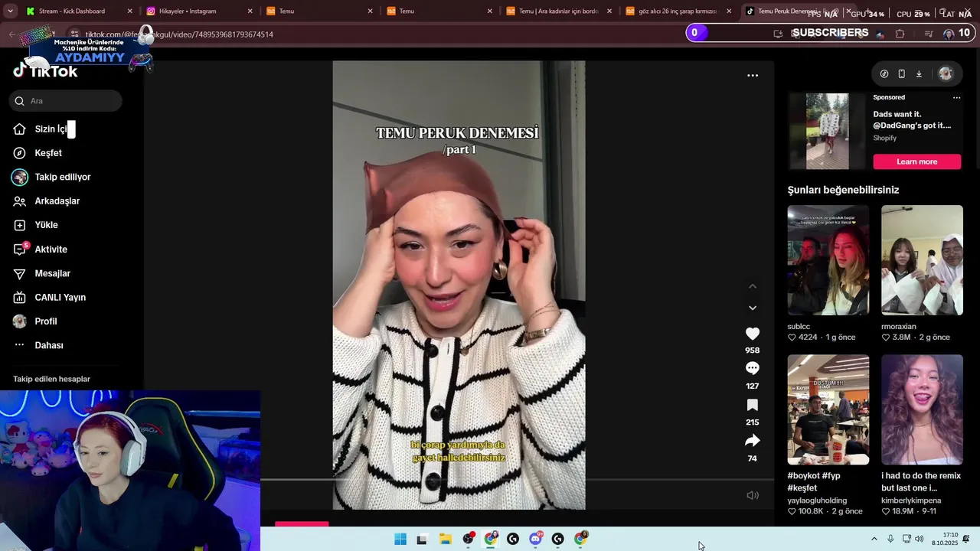Switch to göz alıcı 26 inç tab
The height and width of the screenshot is (551, 980).
click(678, 11)
